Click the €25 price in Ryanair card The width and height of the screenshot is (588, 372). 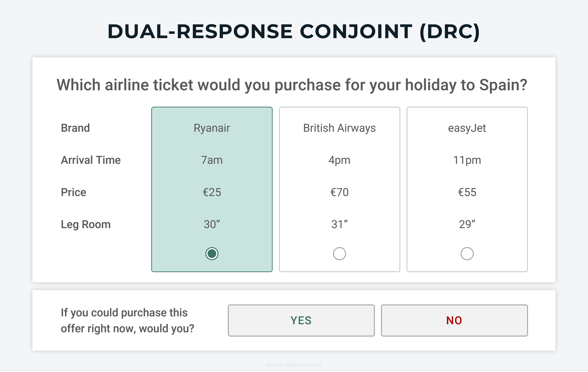[212, 192]
